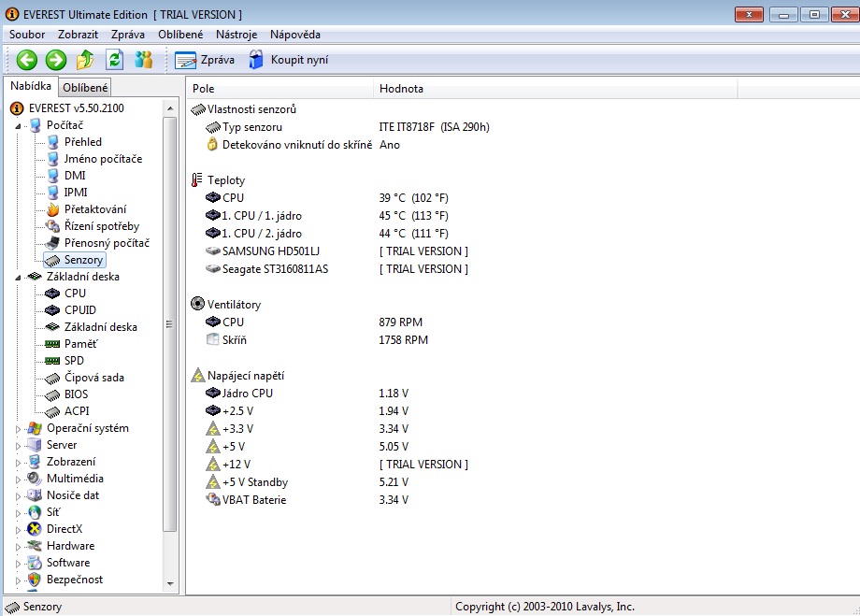
Task: Expand the Multimédia branch
Action: (x=18, y=480)
